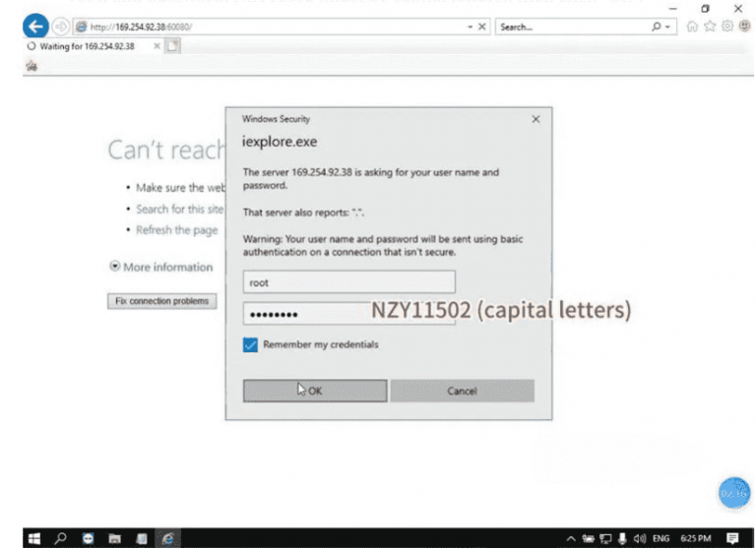Open a new tab

tap(173, 45)
